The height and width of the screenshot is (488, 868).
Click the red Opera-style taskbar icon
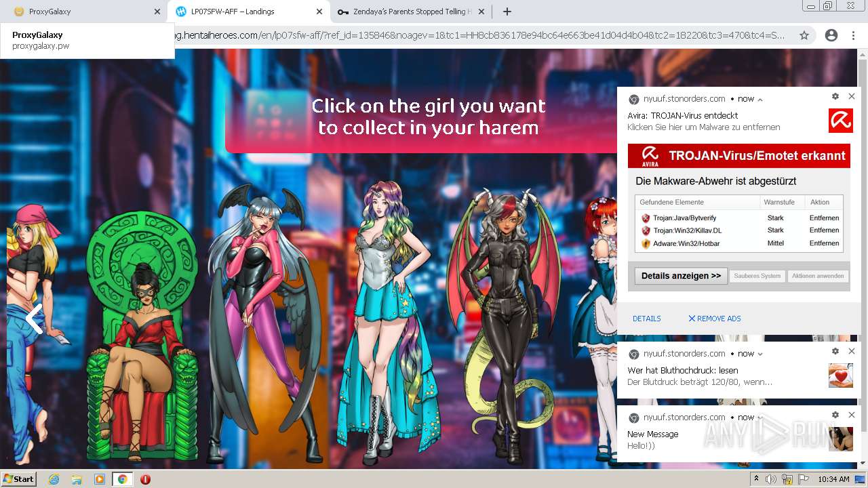coord(145,479)
